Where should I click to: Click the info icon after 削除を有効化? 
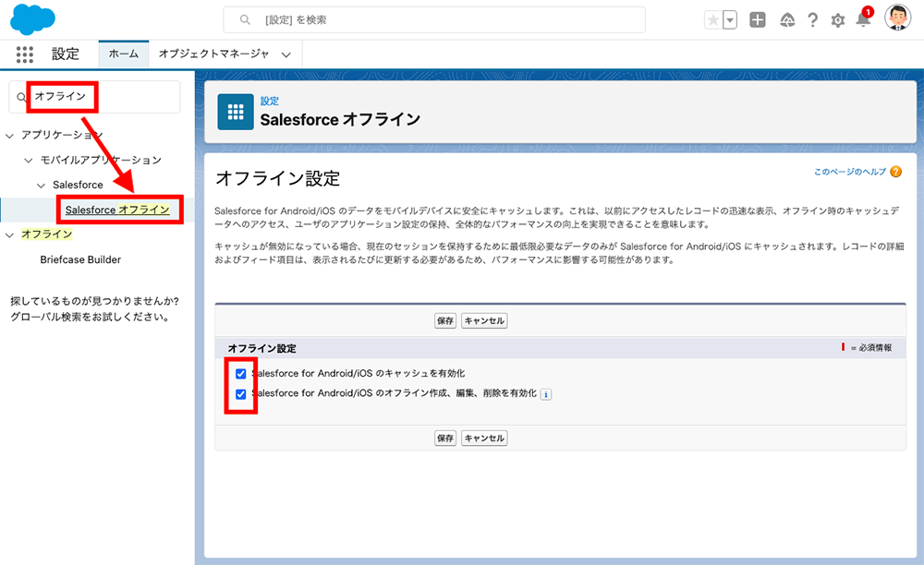546,394
